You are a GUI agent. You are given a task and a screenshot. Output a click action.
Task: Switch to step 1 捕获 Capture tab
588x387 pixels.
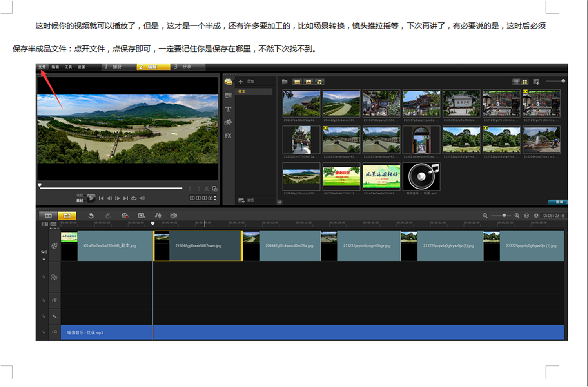[x=118, y=67]
